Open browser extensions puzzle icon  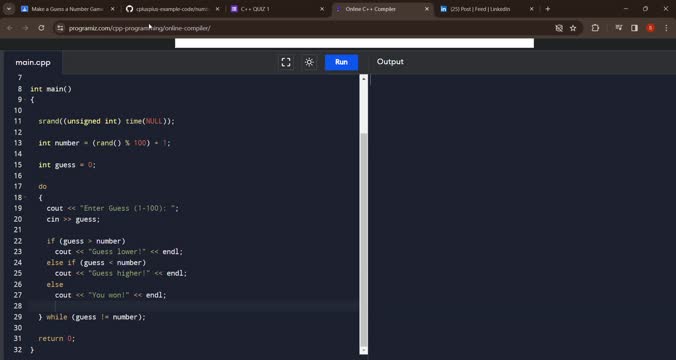tap(595, 28)
